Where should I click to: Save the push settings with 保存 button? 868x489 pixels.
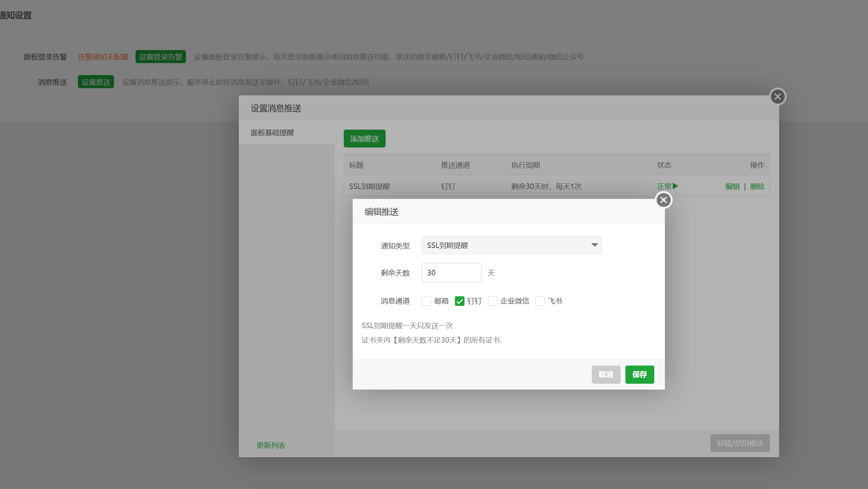639,374
